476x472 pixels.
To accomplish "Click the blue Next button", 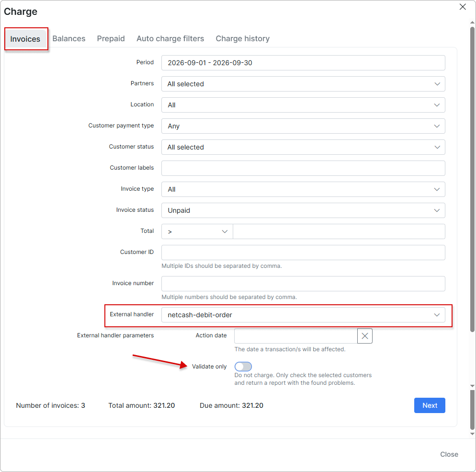I will coord(429,405).
